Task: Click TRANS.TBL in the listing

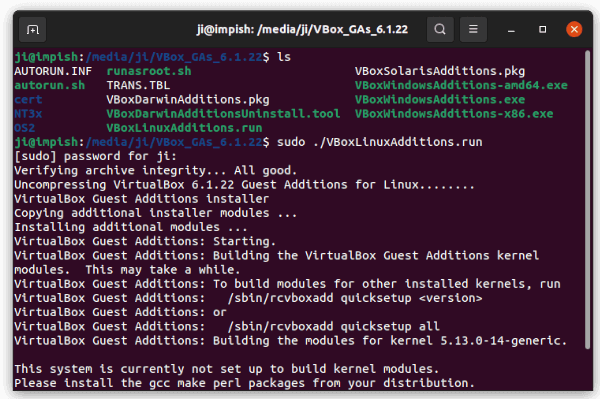Action: [x=138, y=85]
